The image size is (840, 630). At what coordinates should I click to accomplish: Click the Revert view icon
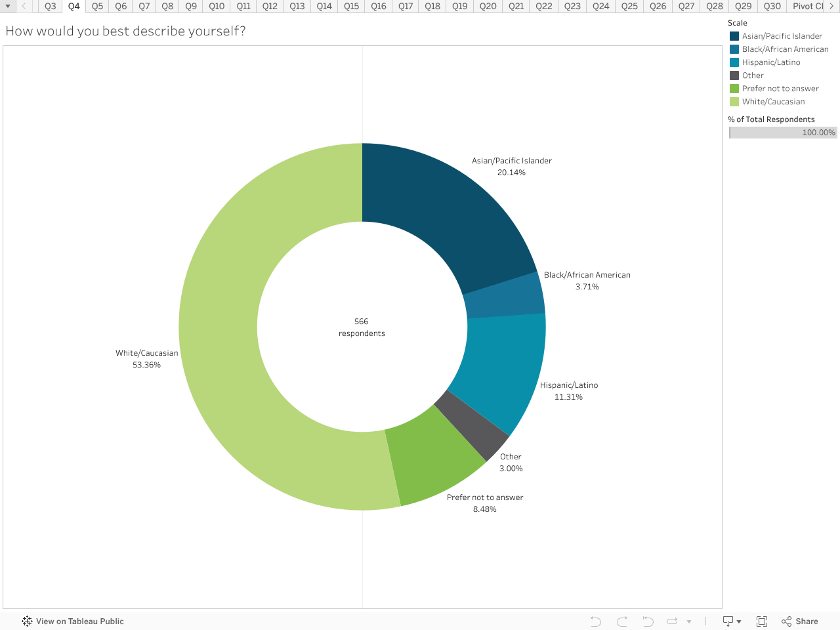coord(648,621)
